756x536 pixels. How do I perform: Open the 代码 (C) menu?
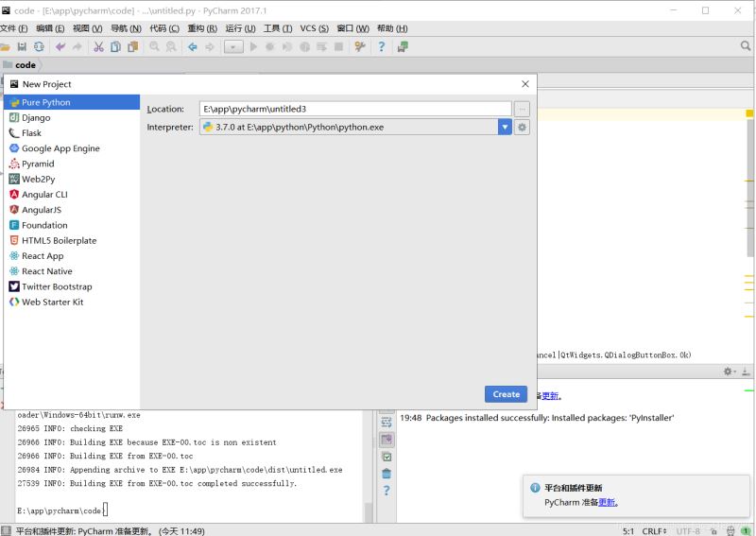(164, 28)
